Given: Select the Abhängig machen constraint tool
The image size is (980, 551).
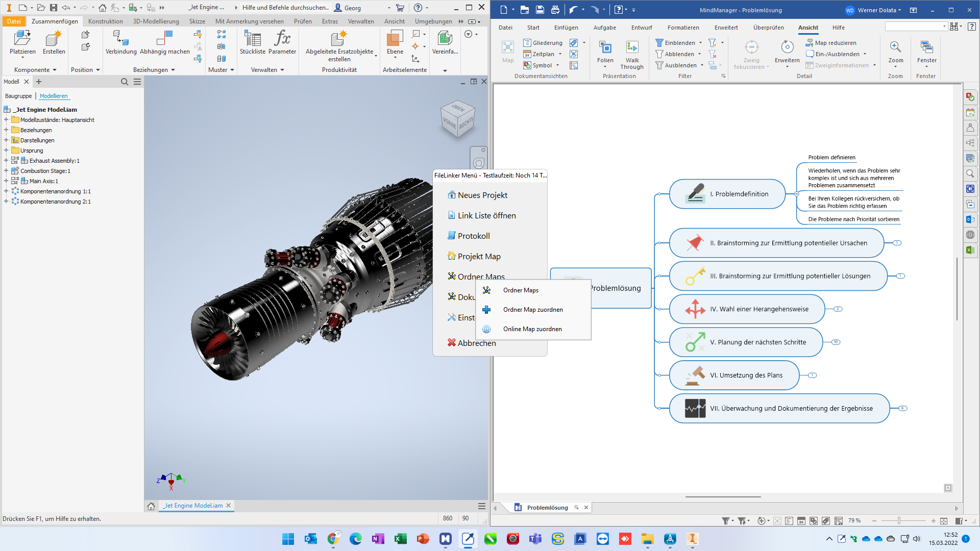Looking at the screenshot, I should [x=165, y=42].
